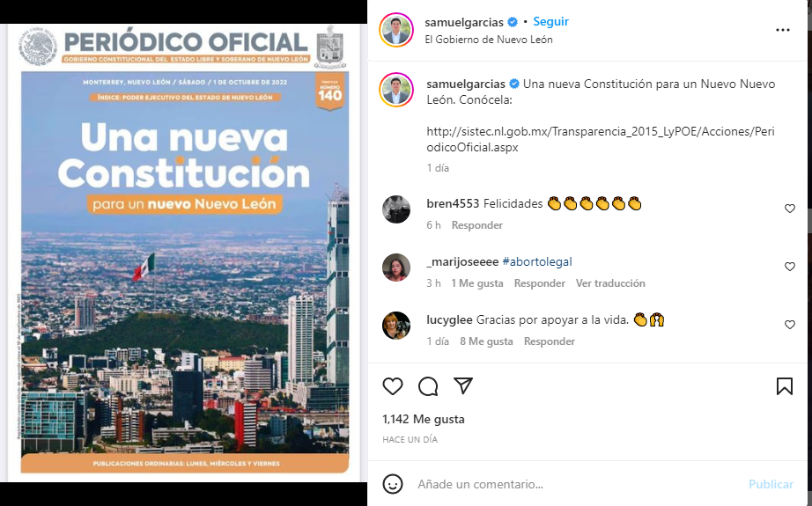Click Ver traducción on _marijoseeee's comment
Image resolution: width=812 pixels, height=506 pixels.
(x=610, y=283)
